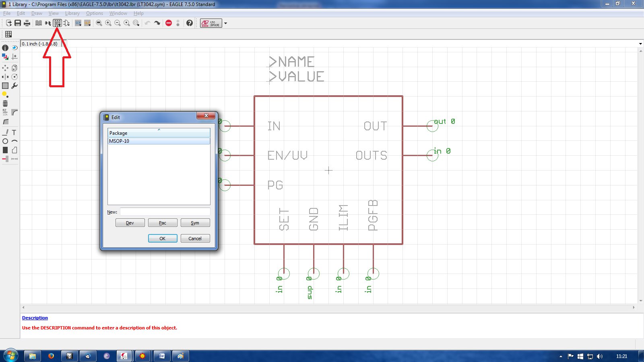Select the Circle tool
The image size is (644, 362).
[x=5, y=141]
